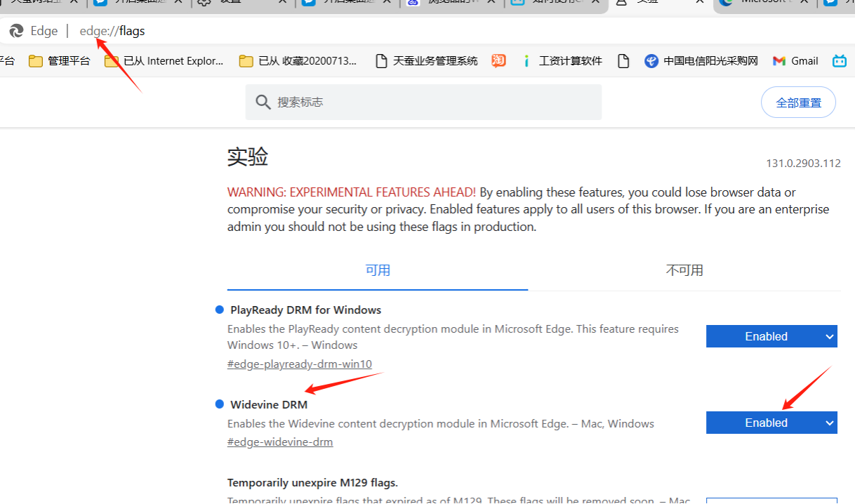Click the 全部重置 button
Image resolution: width=855 pixels, height=504 pixels.
[798, 102]
